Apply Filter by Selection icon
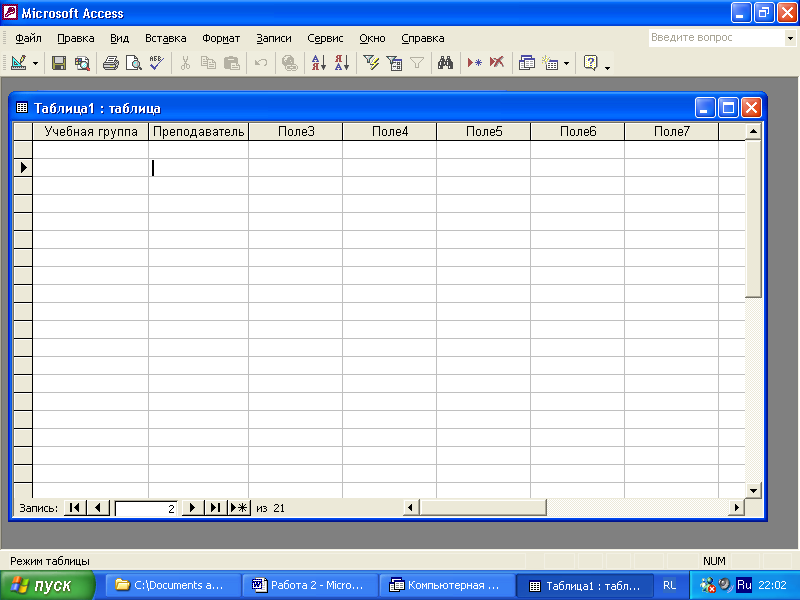Image resolution: width=800 pixels, height=600 pixels. (371, 63)
